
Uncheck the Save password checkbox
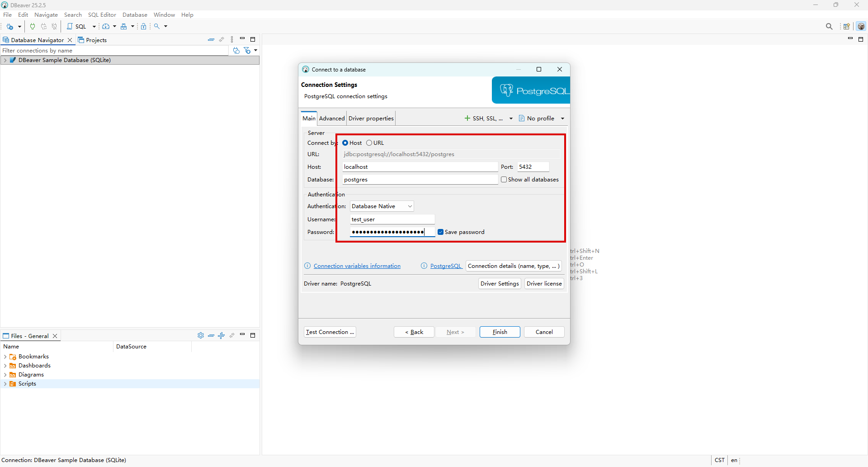(x=440, y=232)
